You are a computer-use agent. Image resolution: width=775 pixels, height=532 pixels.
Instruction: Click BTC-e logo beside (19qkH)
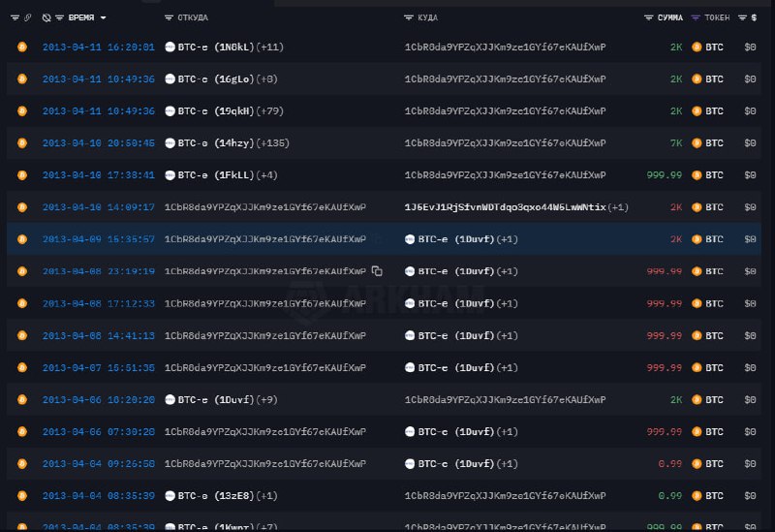(170, 110)
